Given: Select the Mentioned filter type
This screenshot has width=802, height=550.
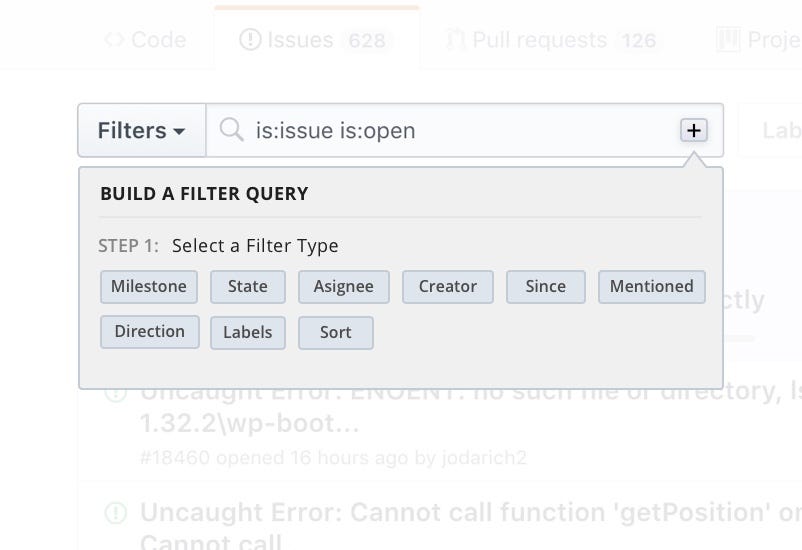Looking at the screenshot, I should (x=652, y=287).
